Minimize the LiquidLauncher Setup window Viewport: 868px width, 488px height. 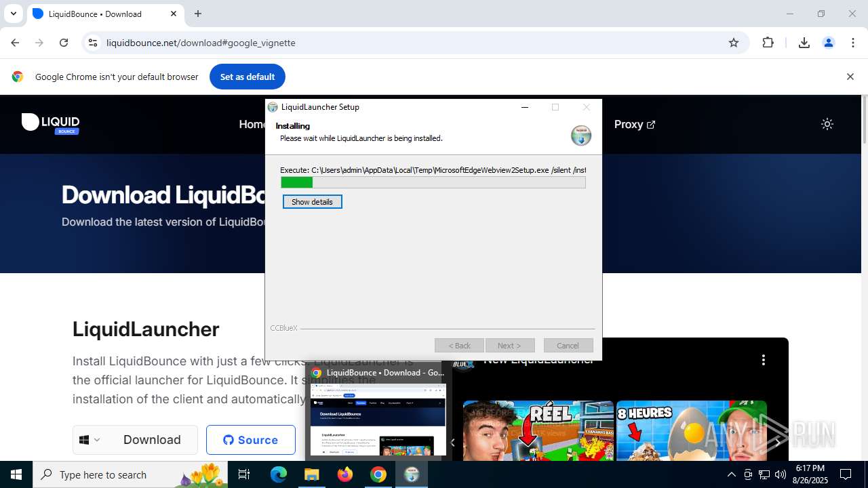pyautogui.click(x=525, y=107)
